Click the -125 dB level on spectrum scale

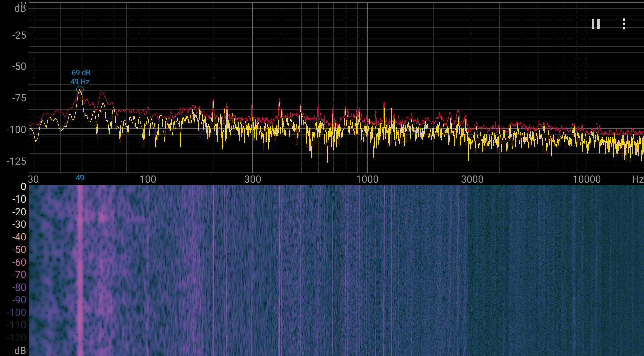[x=16, y=161]
